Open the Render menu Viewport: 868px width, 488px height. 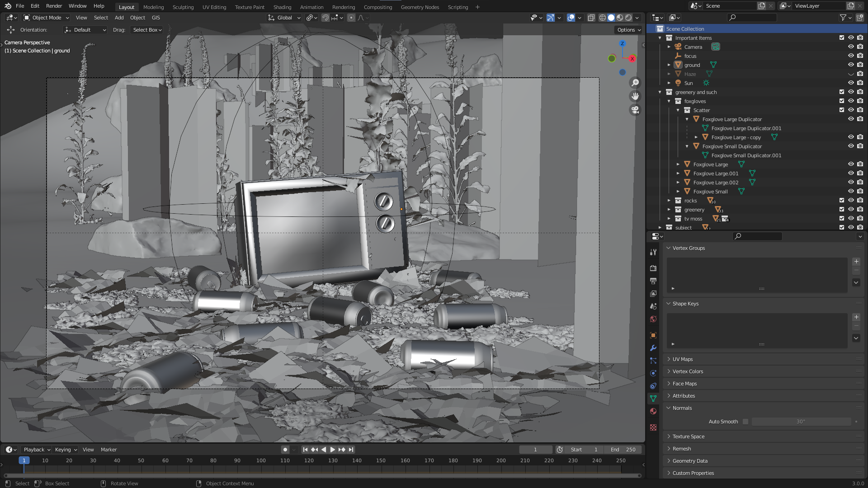coord(54,6)
